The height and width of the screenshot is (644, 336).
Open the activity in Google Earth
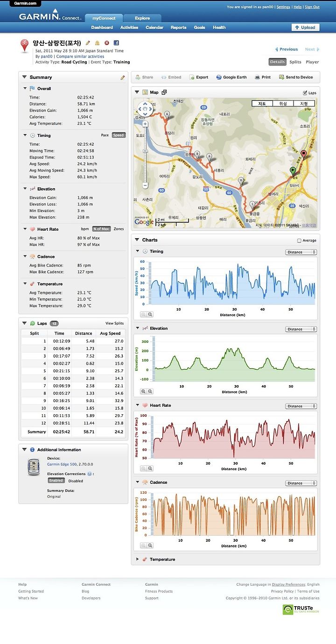(231, 77)
